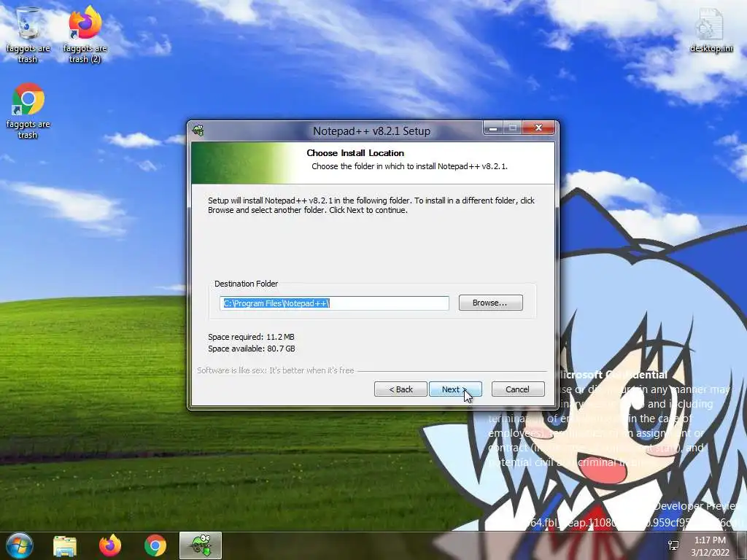
Task: Continue the setup with Next >
Action: [455, 389]
